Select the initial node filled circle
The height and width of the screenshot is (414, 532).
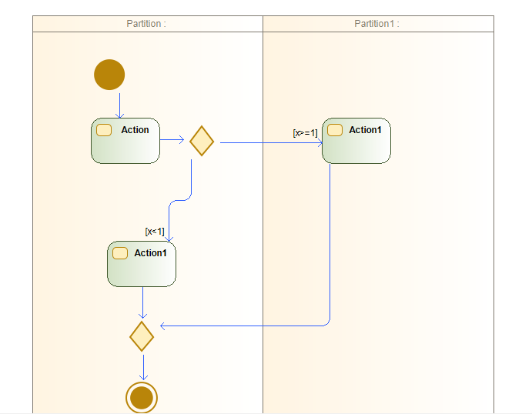(x=109, y=75)
